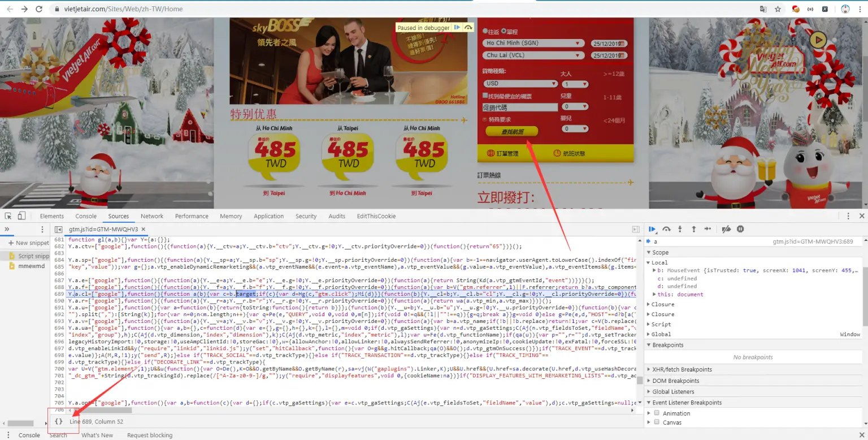868x440 pixels.
Task: Expand the b: MouseEvent variable
Action: tap(655, 270)
